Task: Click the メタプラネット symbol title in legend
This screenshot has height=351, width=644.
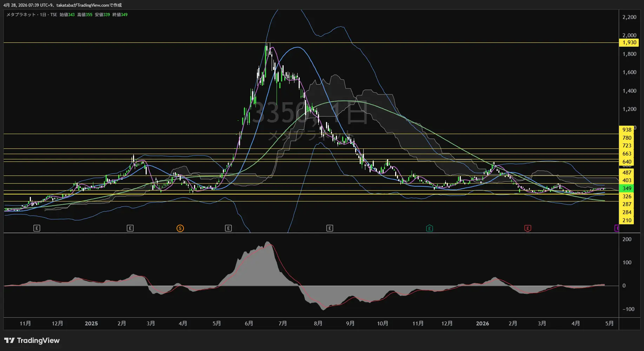Action: click(x=21, y=15)
